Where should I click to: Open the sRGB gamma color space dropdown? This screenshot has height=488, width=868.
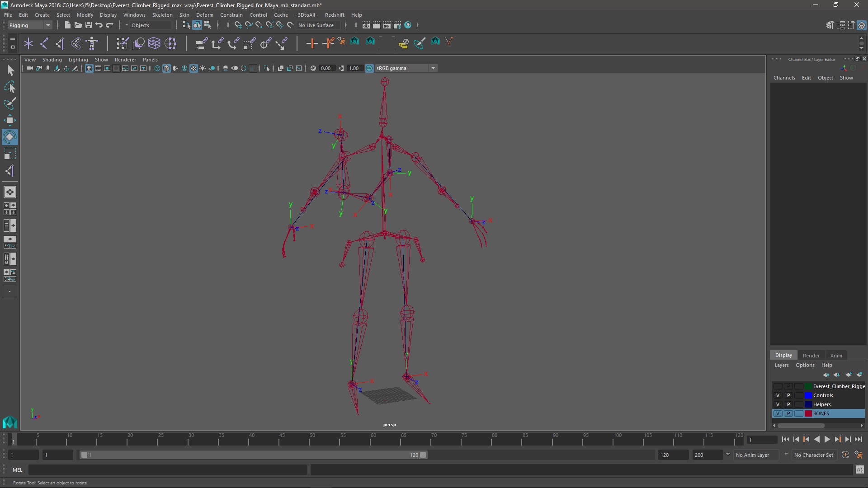406,68
